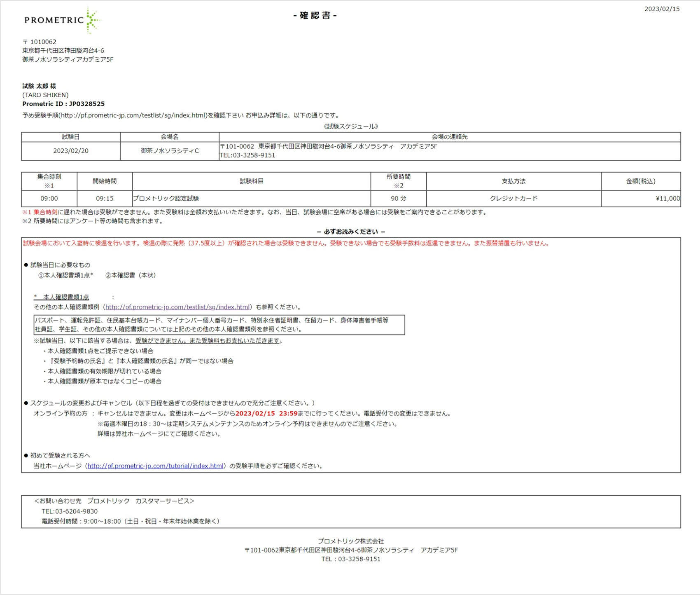
Task: Click the 会場の連絡先 column header
Action: (450, 137)
